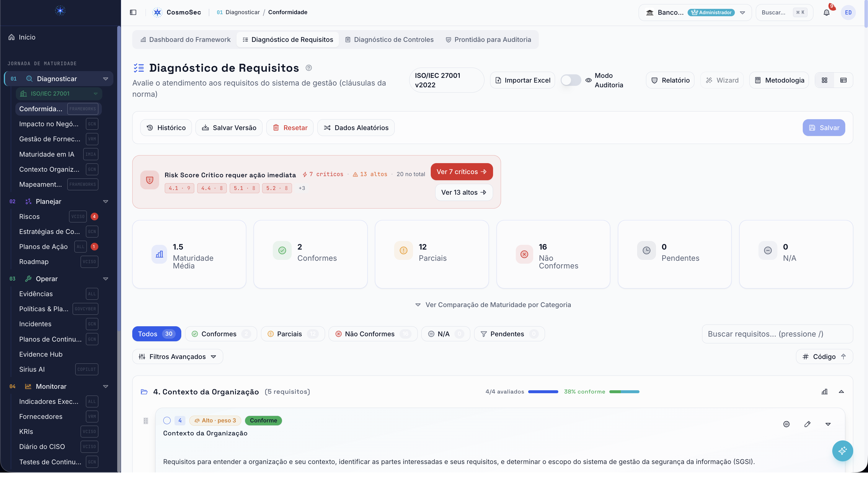Click the sidebar top star logo

60,11
